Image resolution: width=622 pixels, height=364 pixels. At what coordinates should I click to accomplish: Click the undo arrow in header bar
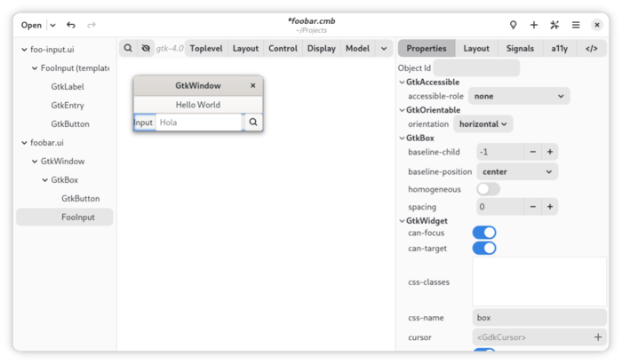pyautogui.click(x=71, y=25)
